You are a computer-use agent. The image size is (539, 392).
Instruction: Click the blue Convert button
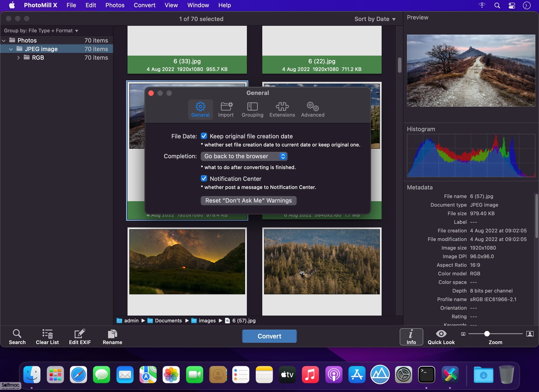click(269, 336)
